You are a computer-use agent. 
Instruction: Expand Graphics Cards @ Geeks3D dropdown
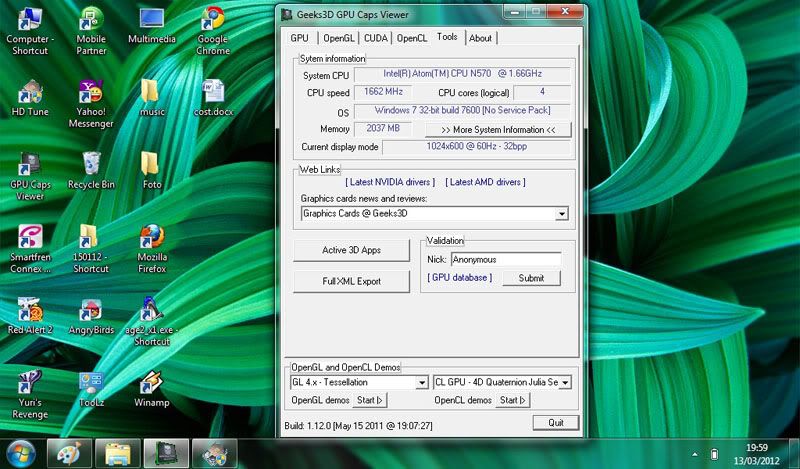pos(562,214)
